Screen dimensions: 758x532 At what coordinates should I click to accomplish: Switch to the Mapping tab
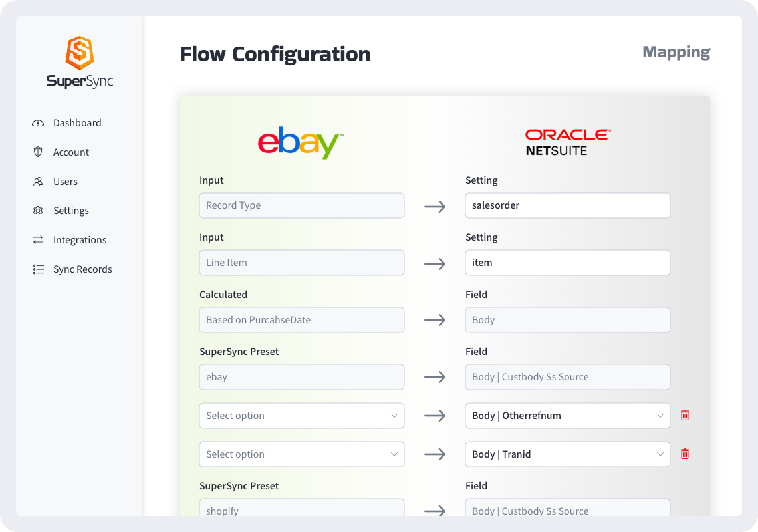click(676, 52)
